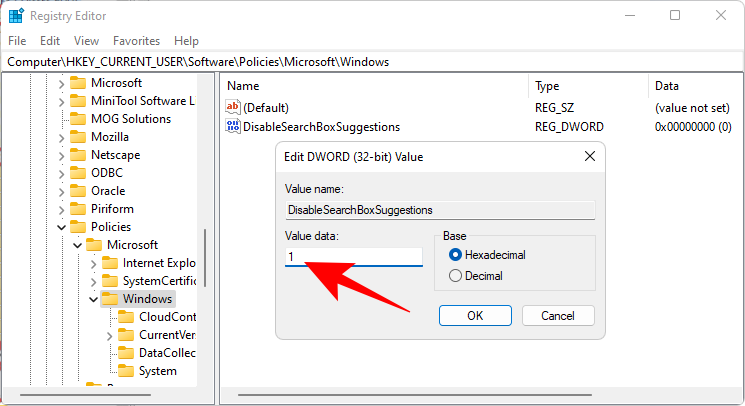This screenshot has width=745, height=406.
Task: Expand the Oracle key
Action: pos(61,192)
